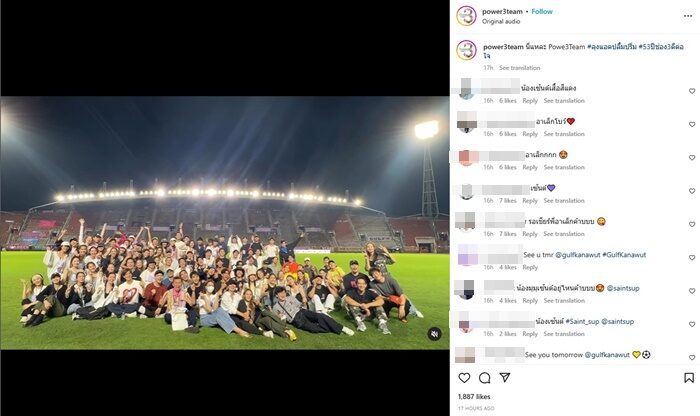Open the three-dot more options menu
The height and width of the screenshot is (416, 700).
[x=688, y=16]
